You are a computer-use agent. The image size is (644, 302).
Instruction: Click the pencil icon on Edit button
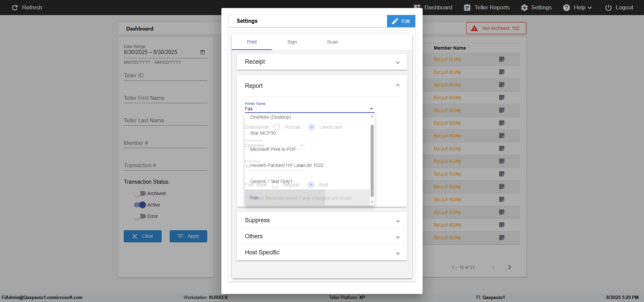[x=395, y=21]
